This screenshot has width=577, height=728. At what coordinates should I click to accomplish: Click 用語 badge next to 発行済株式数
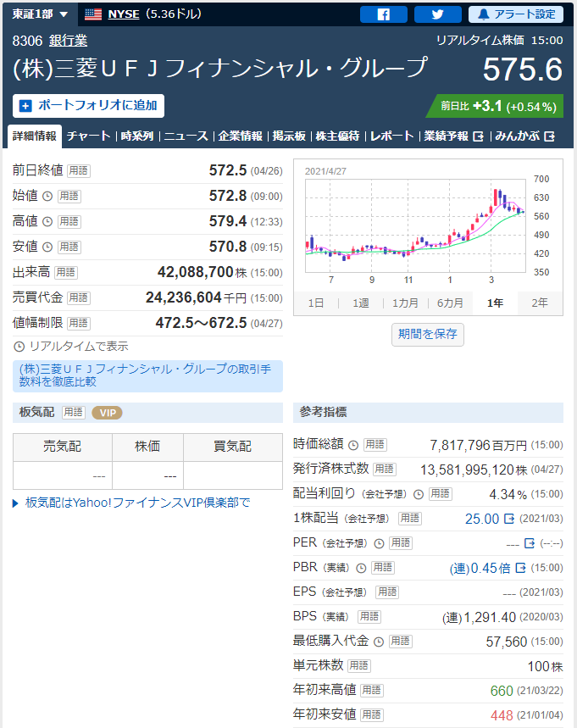click(x=385, y=469)
